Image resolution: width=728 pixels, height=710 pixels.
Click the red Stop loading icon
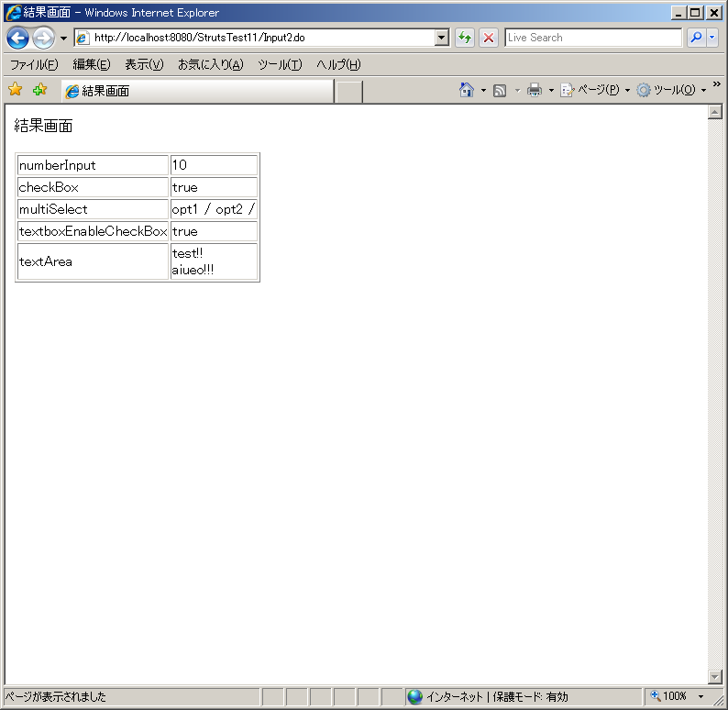(x=489, y=38)
